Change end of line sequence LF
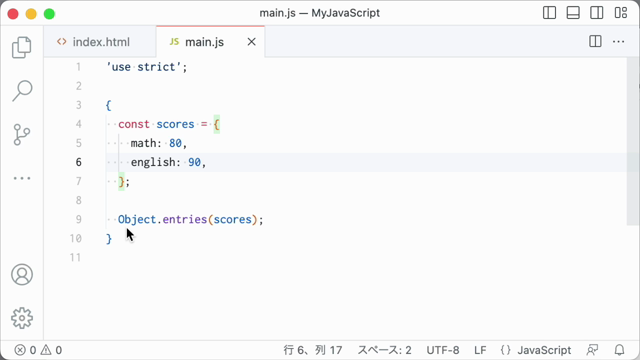This screenshot has width=640, height=360. point(480,350)
